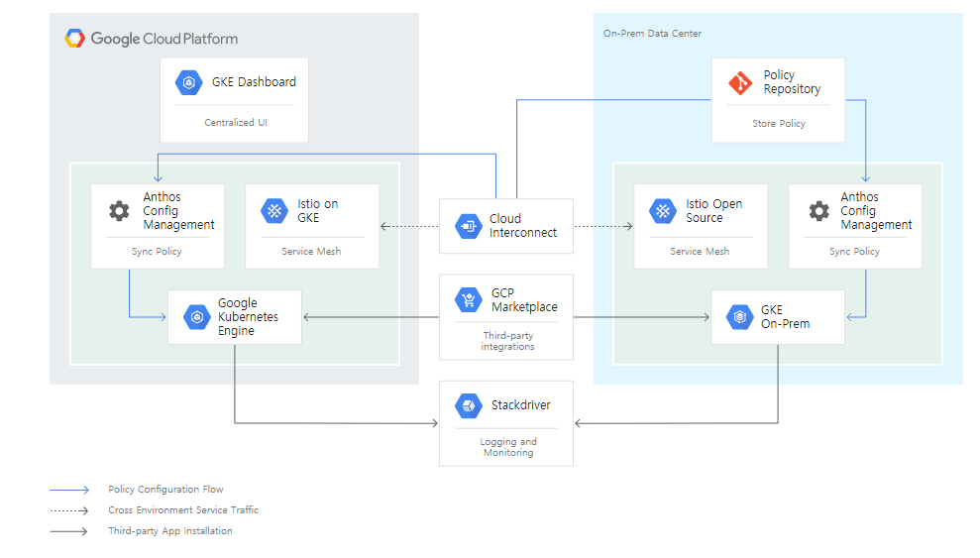980x558 pixels.
Task: Select the 'Istio Open Source' label
Action: tap(713, 210)
